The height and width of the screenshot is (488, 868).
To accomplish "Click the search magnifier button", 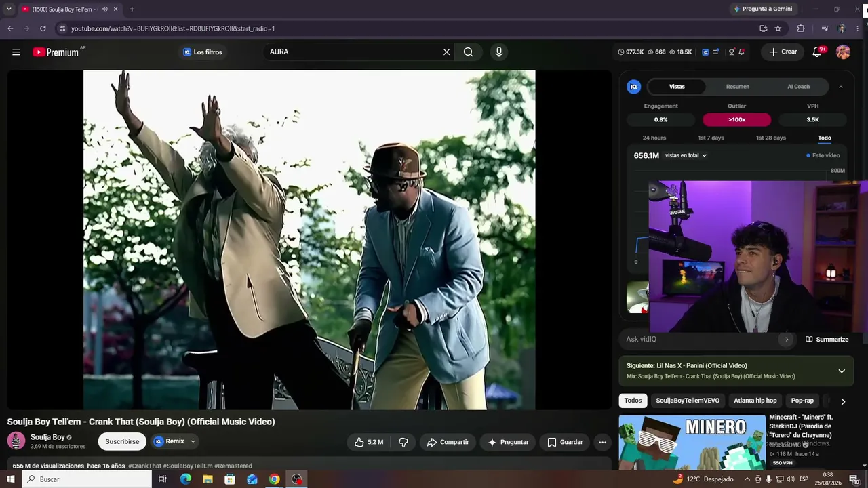I will (x=469, y=52).
